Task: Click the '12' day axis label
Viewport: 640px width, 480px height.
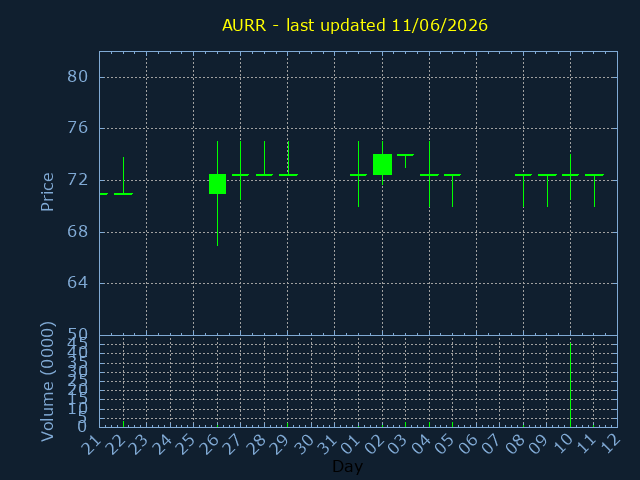Action: click(609, 444)
